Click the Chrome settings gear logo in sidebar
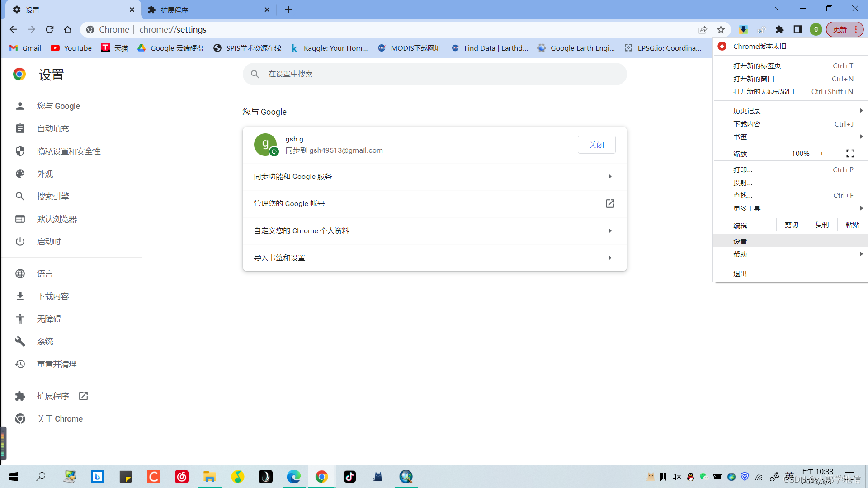 tap(19, 74)
